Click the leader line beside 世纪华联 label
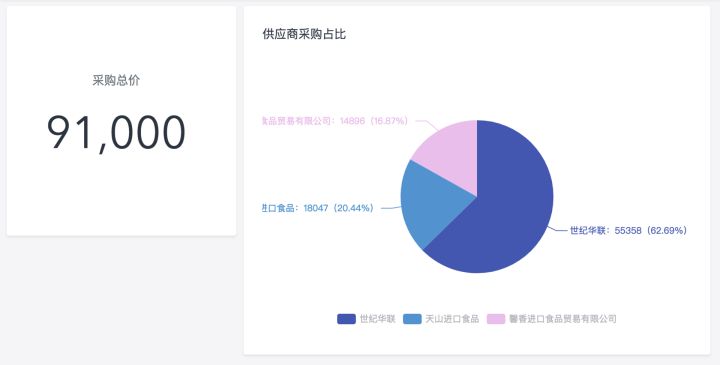 [557, 229]
